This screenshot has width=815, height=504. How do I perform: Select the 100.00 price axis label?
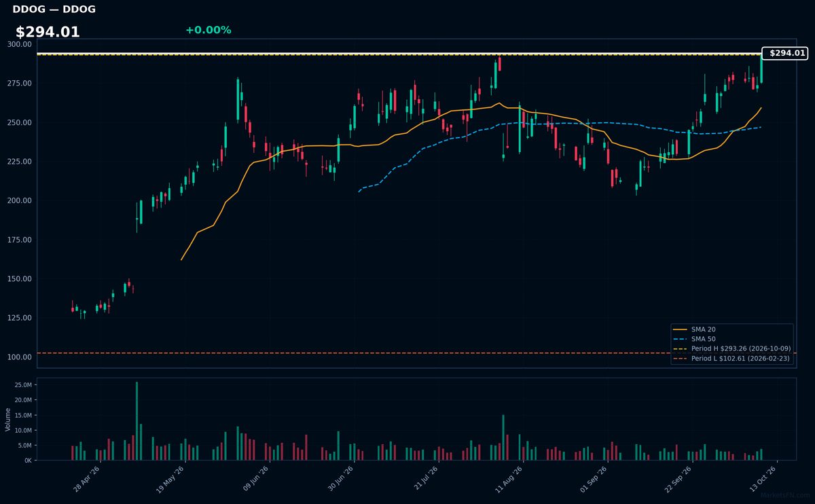point(20,357)
